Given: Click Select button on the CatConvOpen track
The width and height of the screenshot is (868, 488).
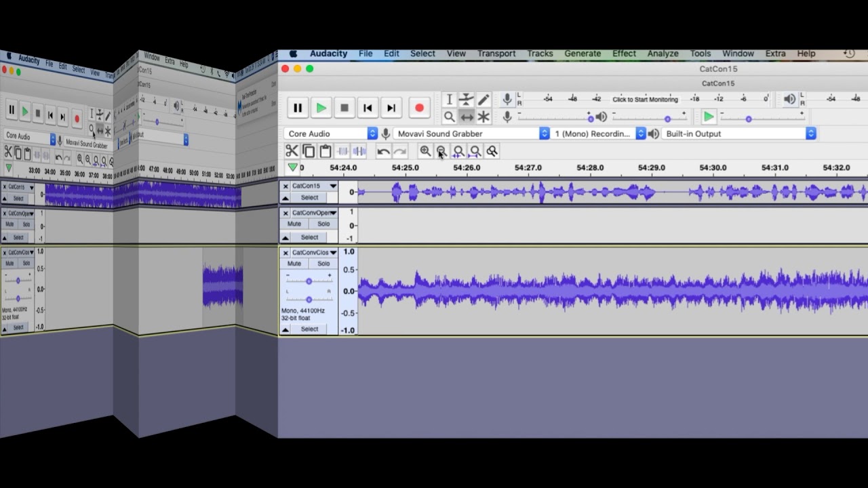Looking at the screenshot, I should coord(309,237).
